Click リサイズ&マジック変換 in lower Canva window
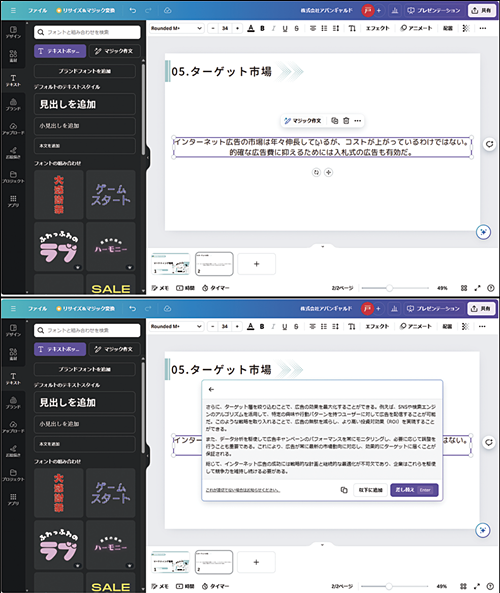This screenshot has width=500, height=593. [x=85, y=309]
